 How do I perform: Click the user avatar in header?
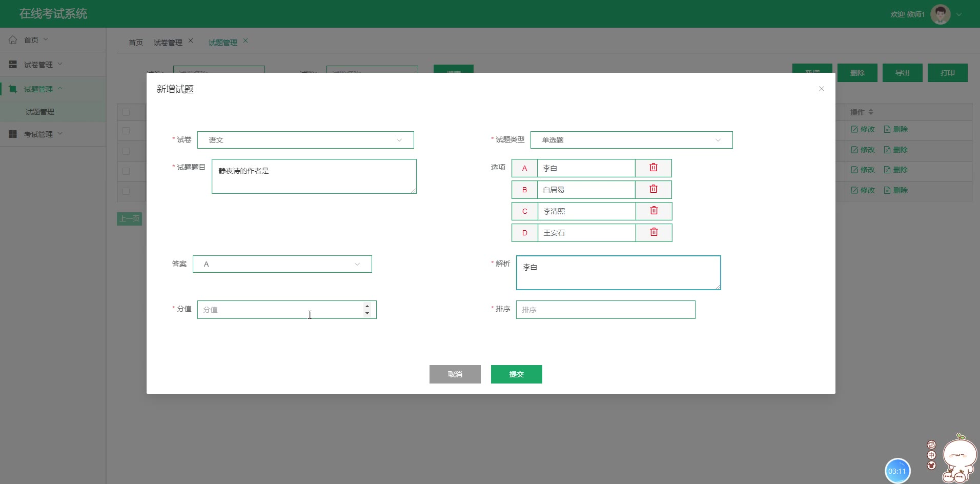[x=940, y=14]
